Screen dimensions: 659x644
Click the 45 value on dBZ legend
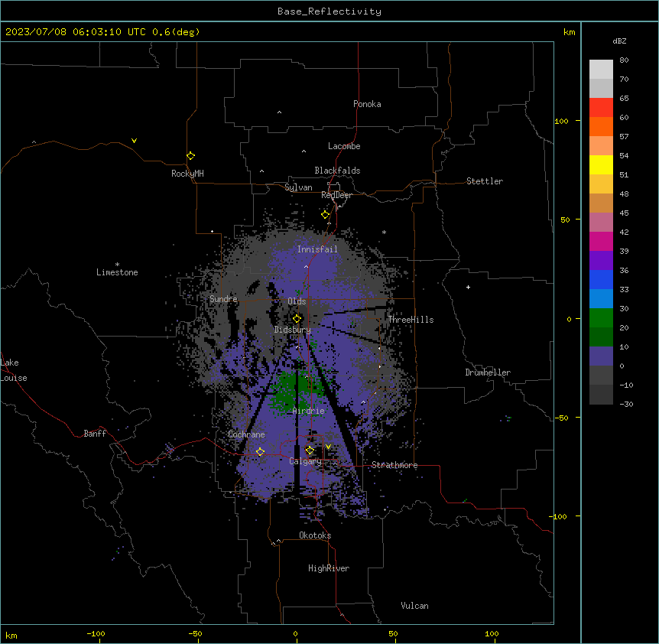(x=624, y=213)
